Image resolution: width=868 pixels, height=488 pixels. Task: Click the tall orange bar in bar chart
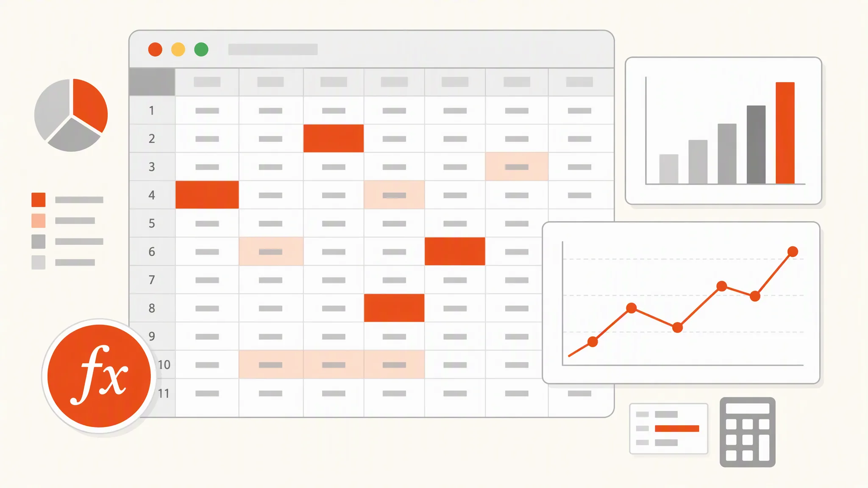pyautogui.click(x=785, y=133)
